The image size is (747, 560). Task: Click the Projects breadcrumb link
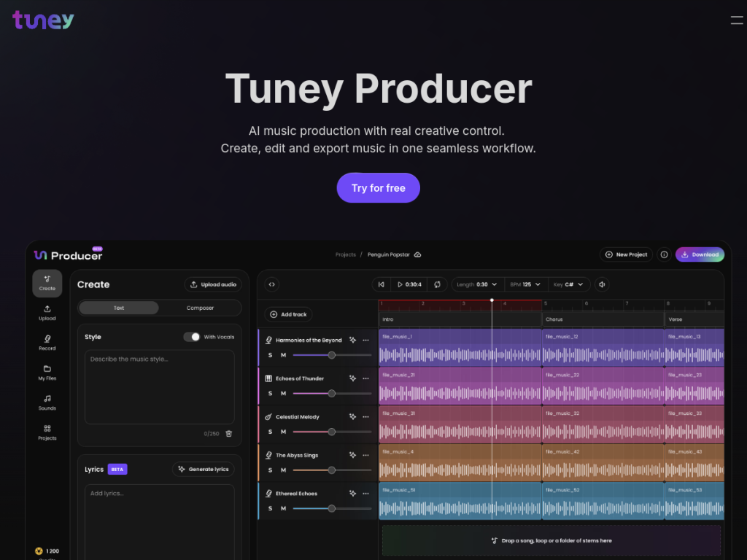coord(345,254)
